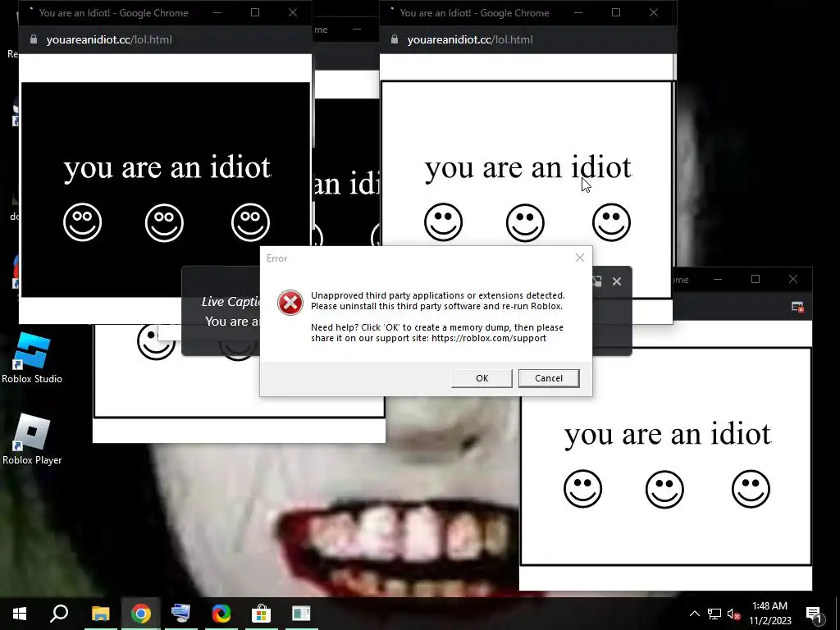Show hidden system tray icons

pyautogui.click(x=694, y=614)
